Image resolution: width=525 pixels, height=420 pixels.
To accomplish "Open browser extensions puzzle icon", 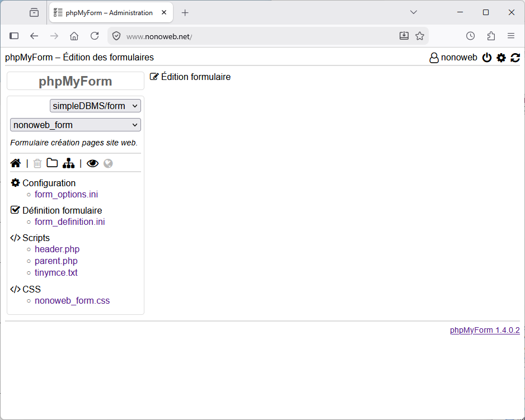I will (491, 36).
